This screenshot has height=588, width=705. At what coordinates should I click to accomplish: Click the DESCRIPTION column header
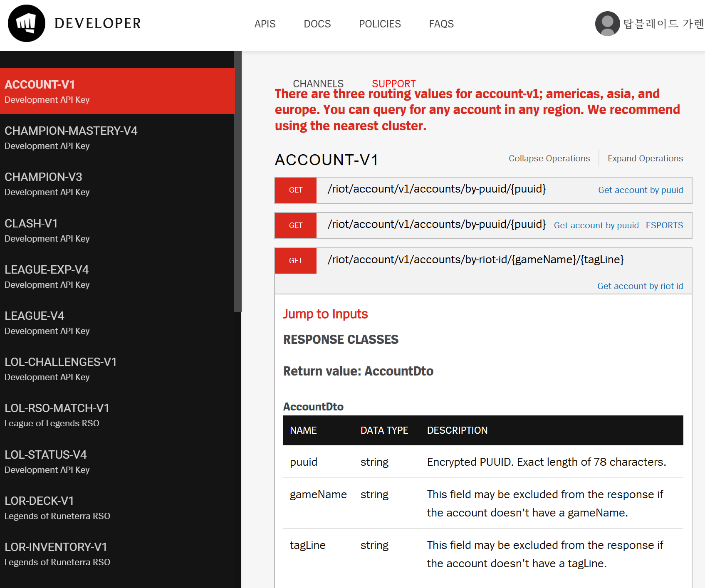coord(457,430)
